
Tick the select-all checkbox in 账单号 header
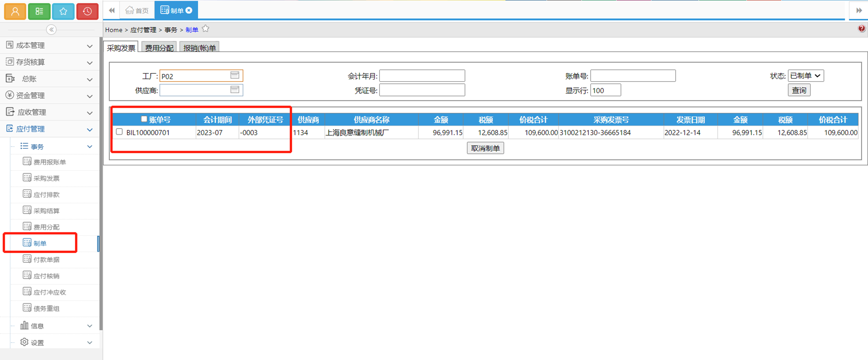tap(144, 119)
